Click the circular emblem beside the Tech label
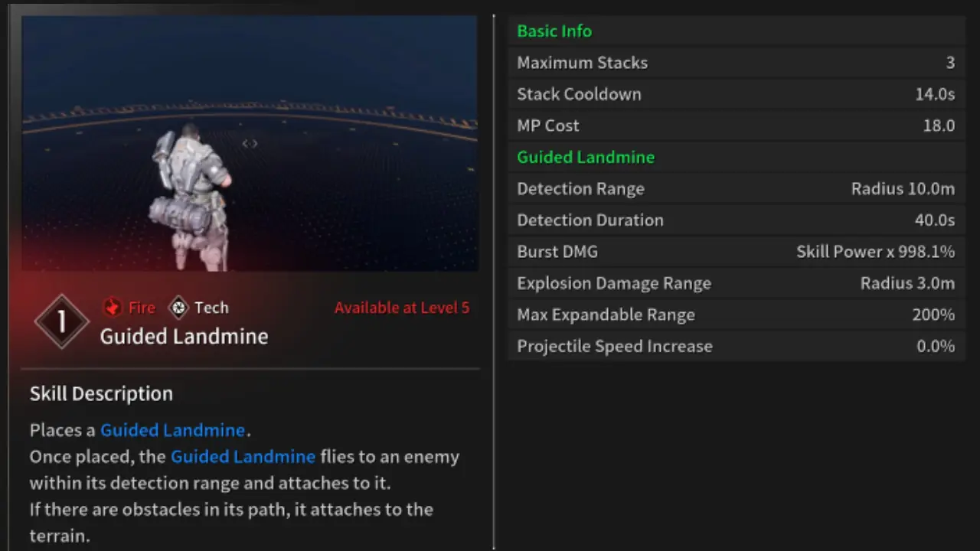The width and height of the screenshot is (980, 551). click(178, 307)
